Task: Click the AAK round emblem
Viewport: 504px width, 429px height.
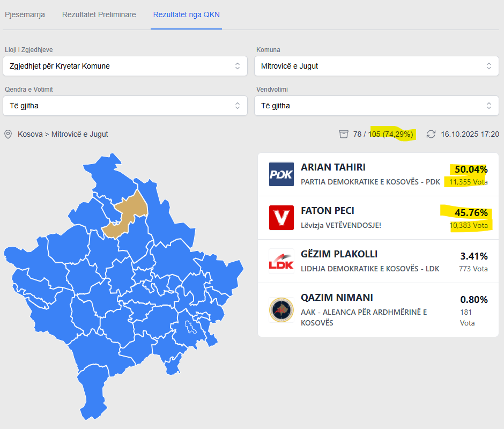Action: point(281,310)
